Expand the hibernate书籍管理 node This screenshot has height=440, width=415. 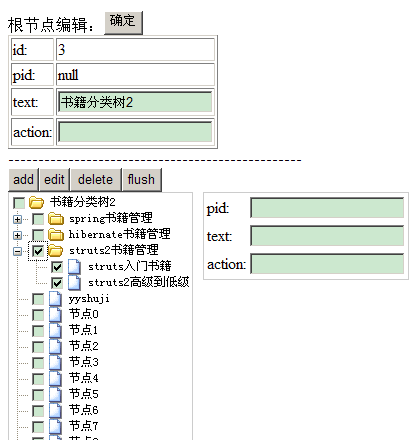(17, 235)
